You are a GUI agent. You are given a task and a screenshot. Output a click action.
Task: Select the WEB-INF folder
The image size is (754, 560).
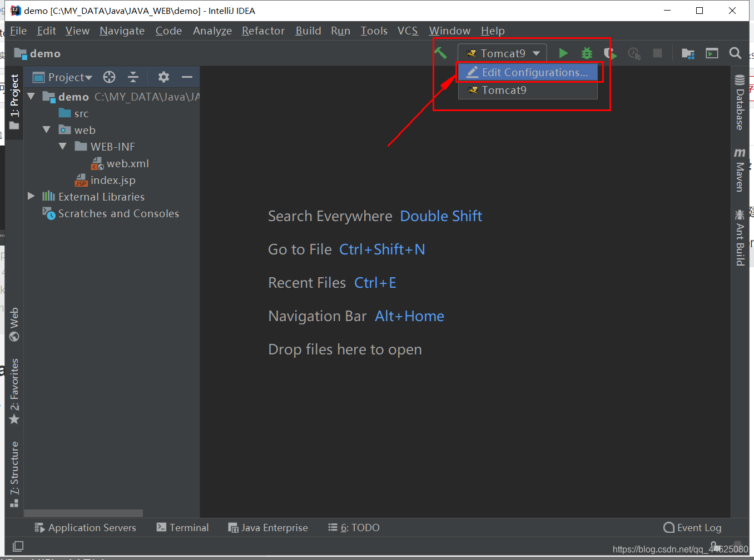click(105, 147)
